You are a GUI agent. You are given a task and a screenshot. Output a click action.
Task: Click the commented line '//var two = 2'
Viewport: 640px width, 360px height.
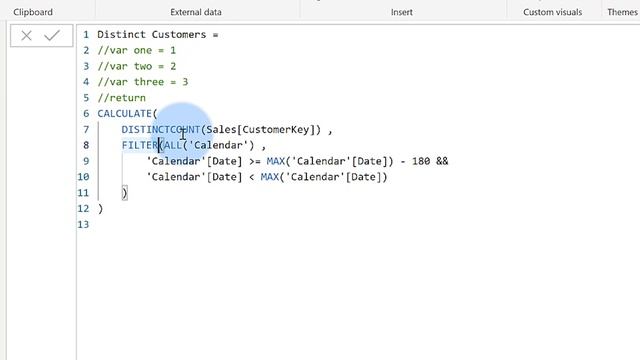(136, 66)
